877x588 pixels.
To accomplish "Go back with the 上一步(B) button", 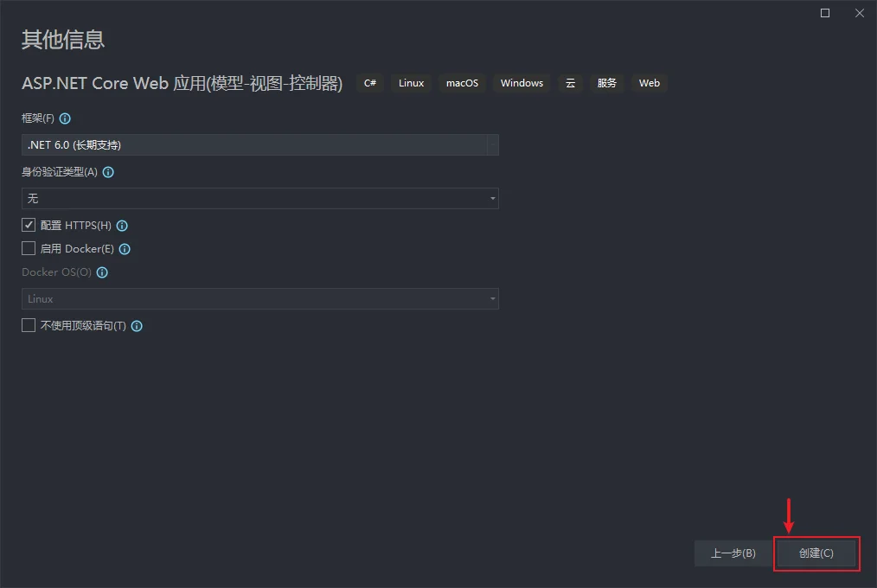I will tap(733, 553).
